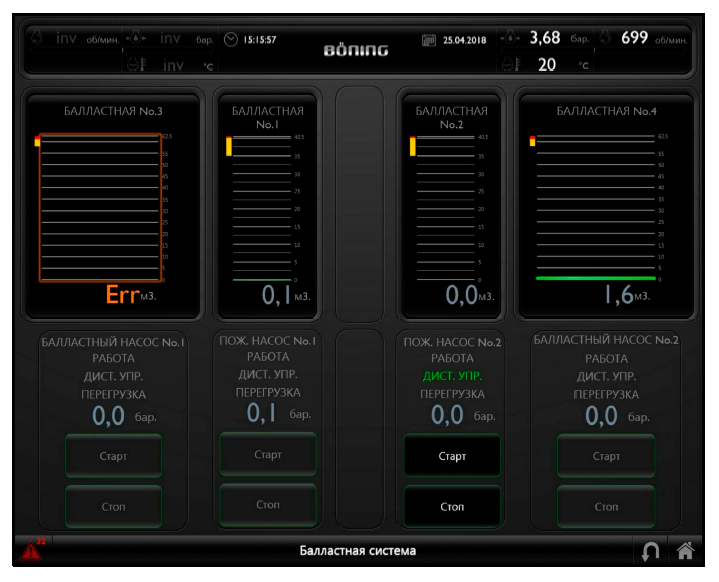Viewport: 719px width, 582px height.
Task: Click the Балластная No.1 tank level bar
Action: coord(260,208)
